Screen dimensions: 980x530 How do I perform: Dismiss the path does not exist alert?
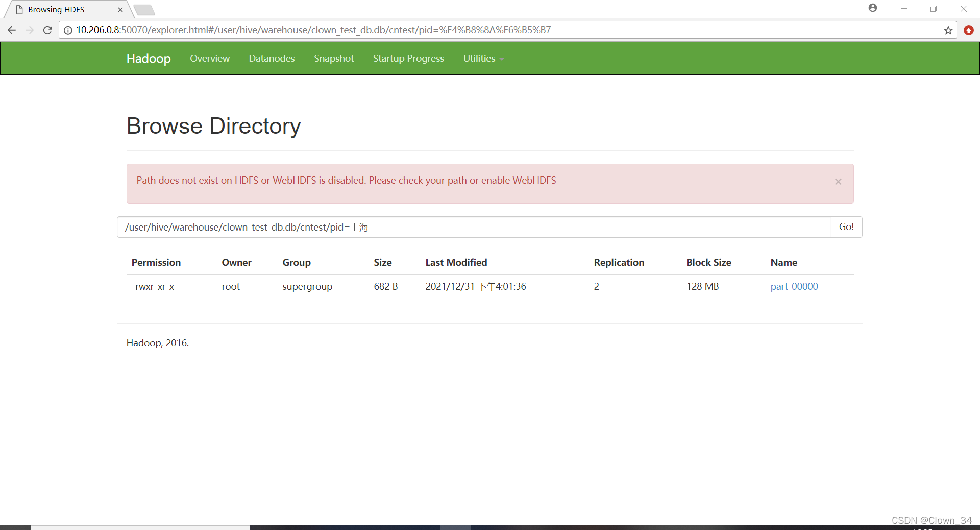[x=838, y=182]
